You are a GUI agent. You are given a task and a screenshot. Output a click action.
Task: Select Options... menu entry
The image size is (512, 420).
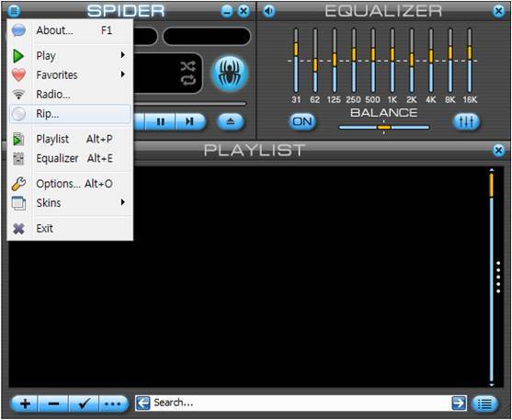tap(70, 184)
